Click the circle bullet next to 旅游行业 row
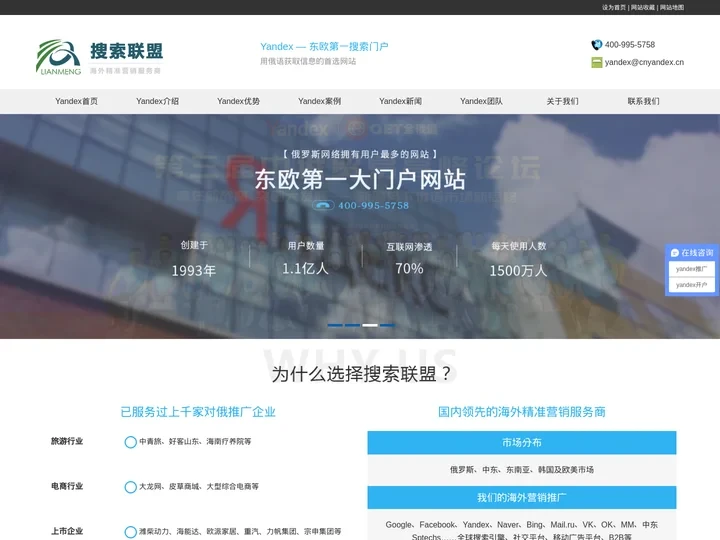Viewport: 720px width, 540px height. [x=130, y=442]
